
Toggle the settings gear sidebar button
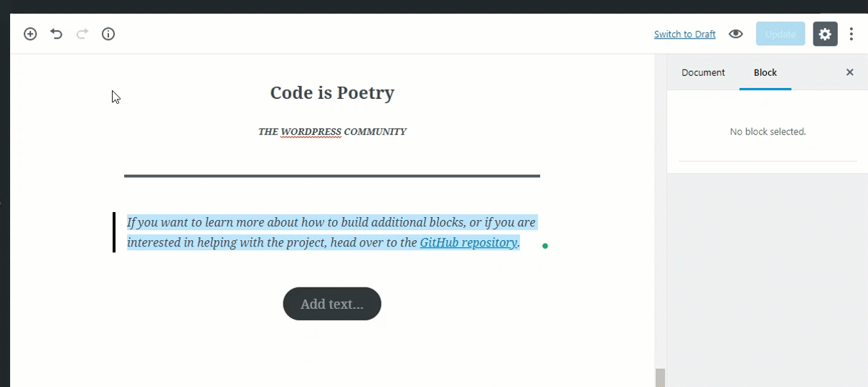click(825, 34)
